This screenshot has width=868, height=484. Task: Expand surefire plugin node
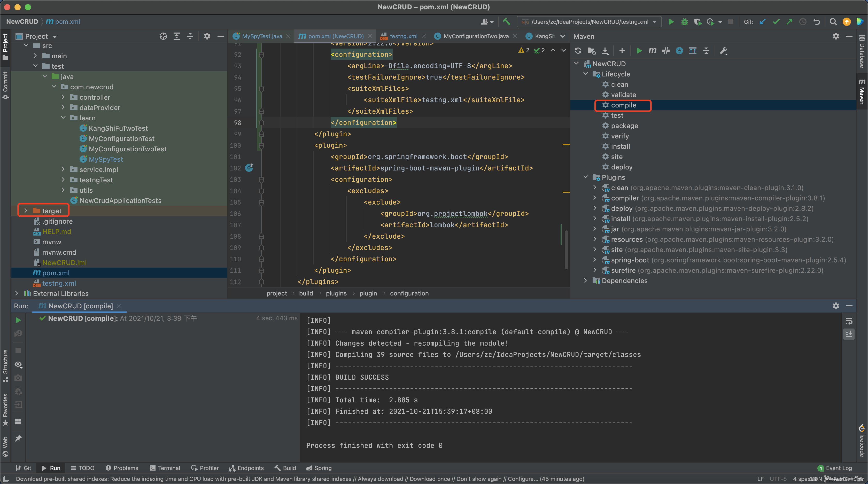pos(595,270)
